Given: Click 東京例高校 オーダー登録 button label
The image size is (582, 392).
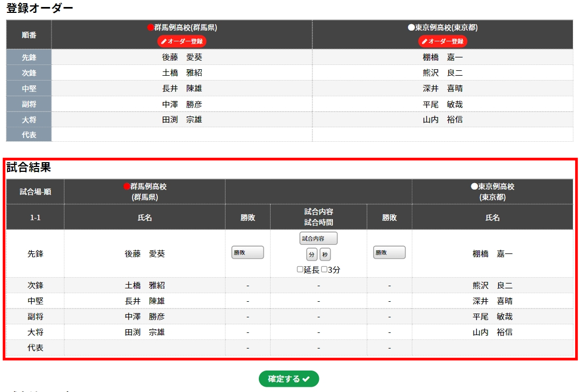Looking at the screenshot, I should [446, 41].
